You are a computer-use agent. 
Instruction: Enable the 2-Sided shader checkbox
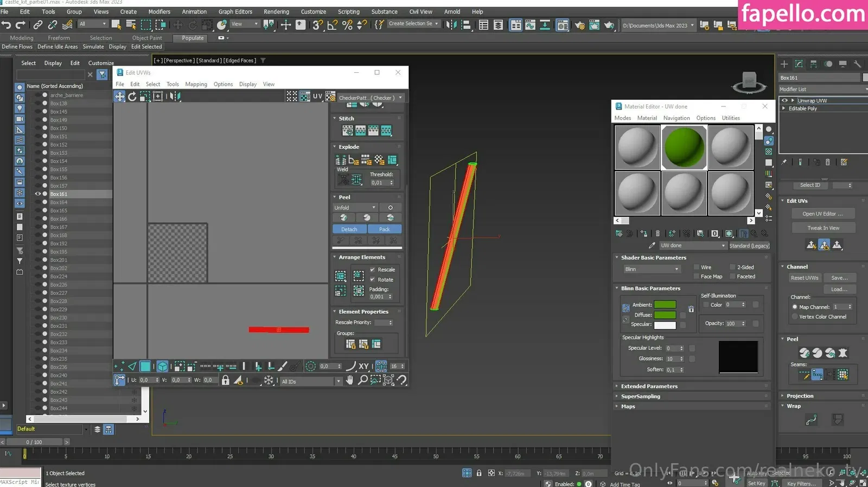[732, 267]
